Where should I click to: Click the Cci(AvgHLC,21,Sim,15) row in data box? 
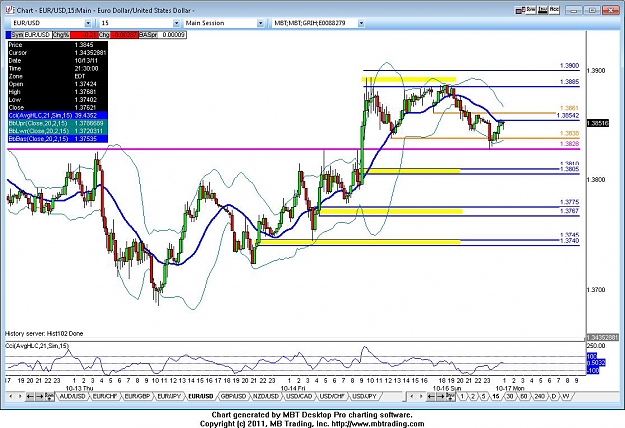tap(58, 116)
